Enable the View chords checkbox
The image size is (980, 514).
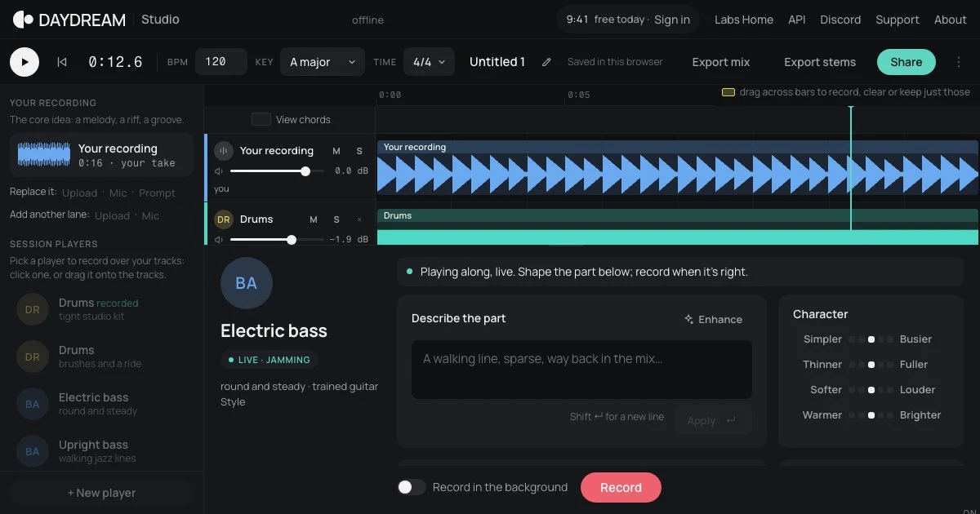[261, 120]
